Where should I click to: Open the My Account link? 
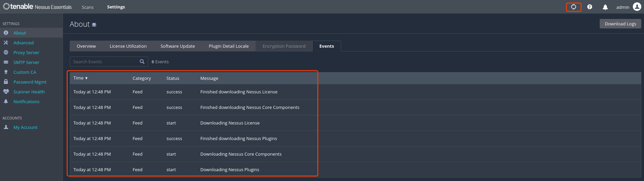pyautogui.click(x=25, y=127)
